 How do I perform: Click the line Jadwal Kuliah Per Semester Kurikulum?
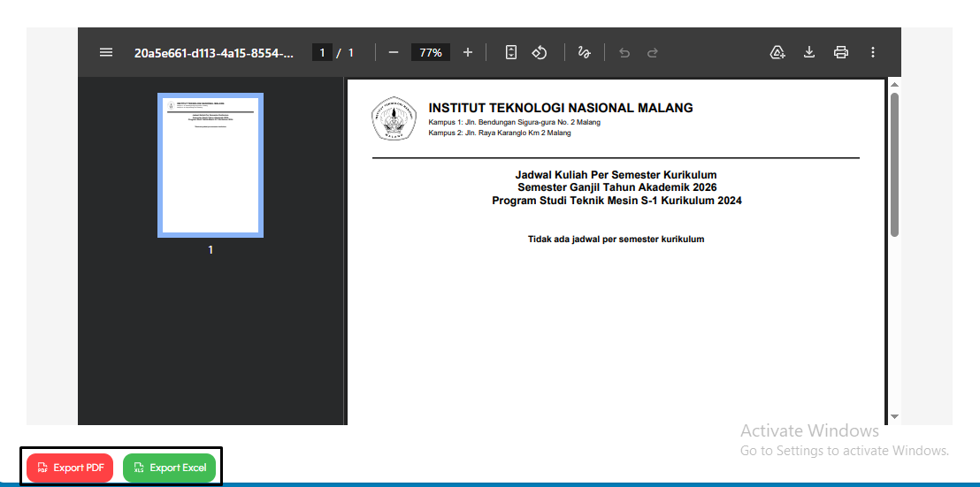pos(616,175)
